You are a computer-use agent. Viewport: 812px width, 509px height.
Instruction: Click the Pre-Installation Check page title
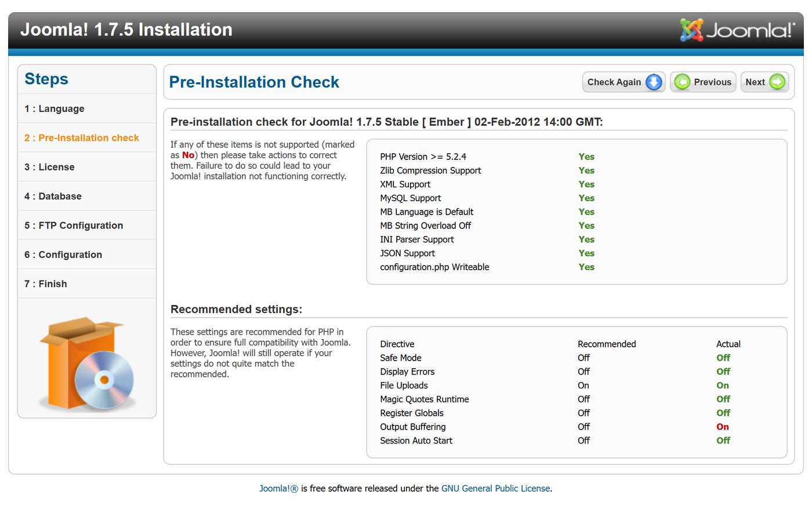(254, 82)
